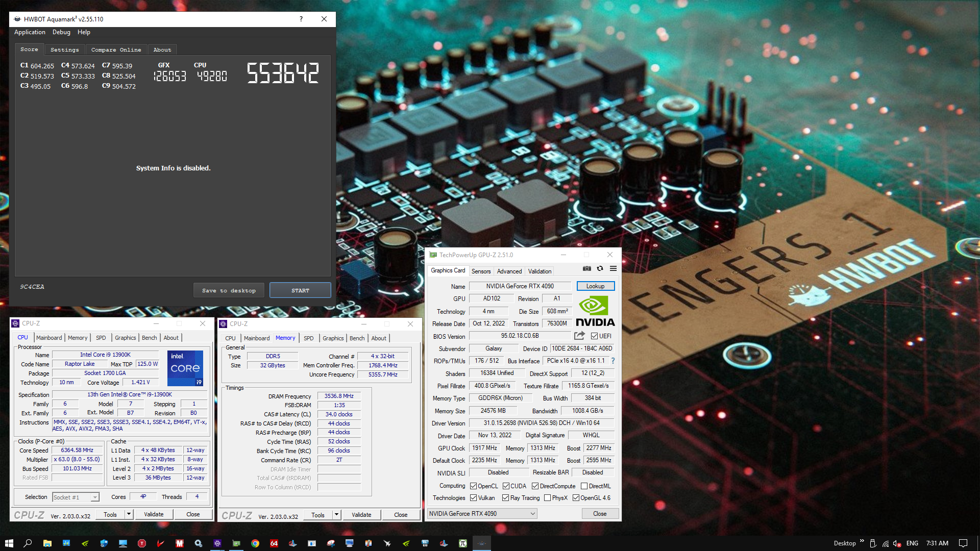Image resolution: width=980 pixels, height=551 pixels.
Task: Toggle the PhysX checkbox
Action: tap(547, 498)
